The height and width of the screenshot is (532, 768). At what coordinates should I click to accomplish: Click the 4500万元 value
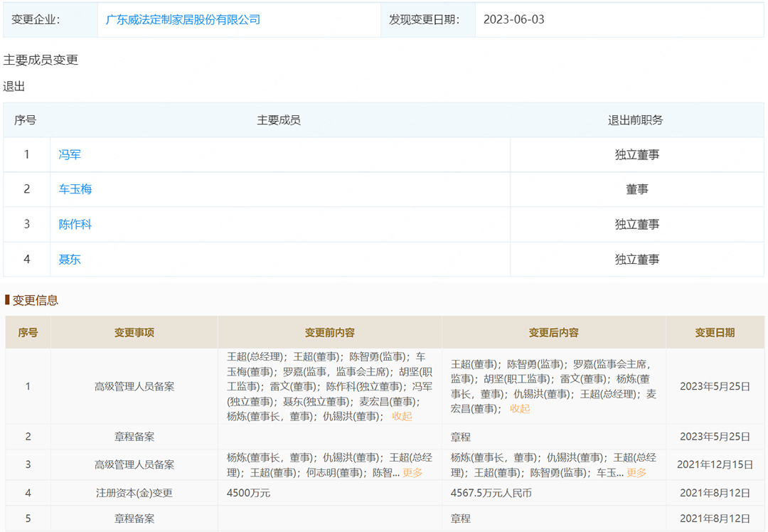click(248, 493)
